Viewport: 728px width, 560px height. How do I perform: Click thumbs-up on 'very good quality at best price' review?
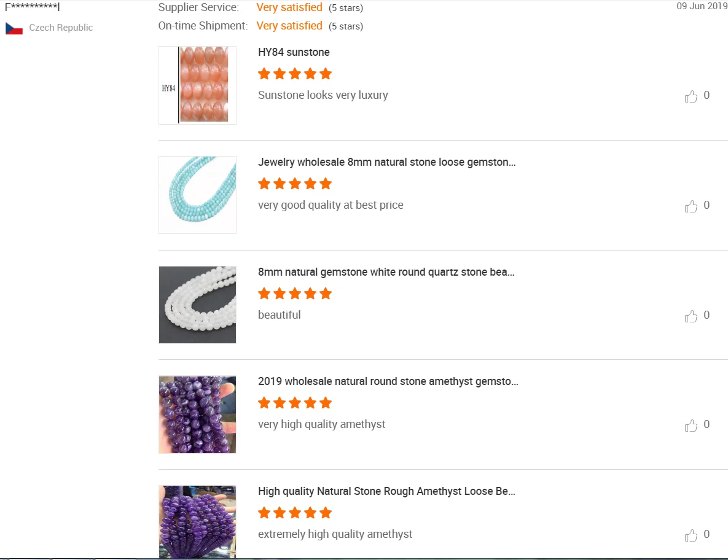click(691, 206)
